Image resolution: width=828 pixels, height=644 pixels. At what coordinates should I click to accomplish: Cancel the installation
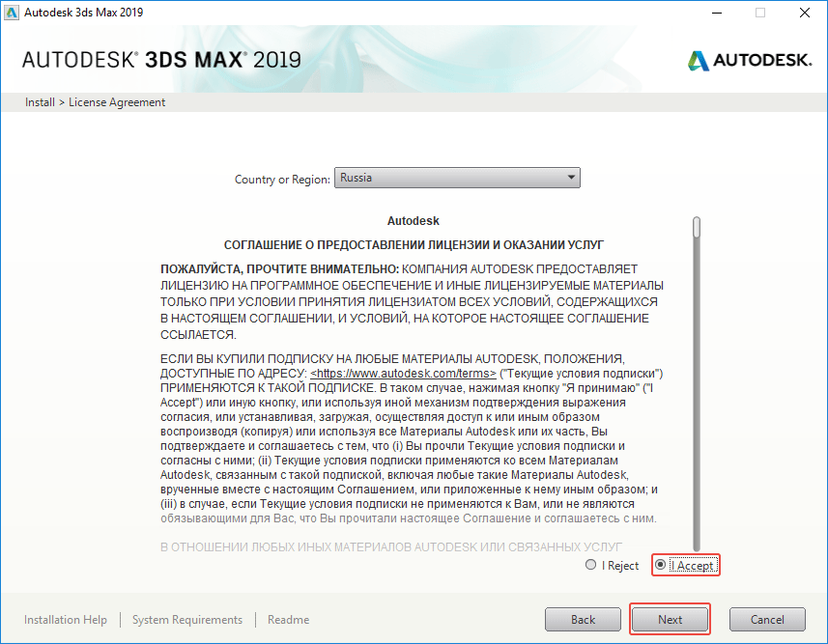pos(767,619)
